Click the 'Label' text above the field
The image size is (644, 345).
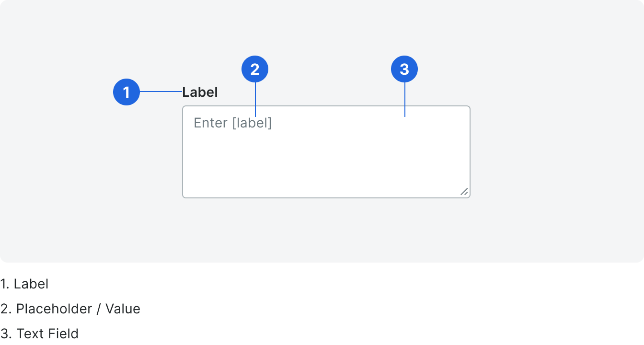click(200, 92)
